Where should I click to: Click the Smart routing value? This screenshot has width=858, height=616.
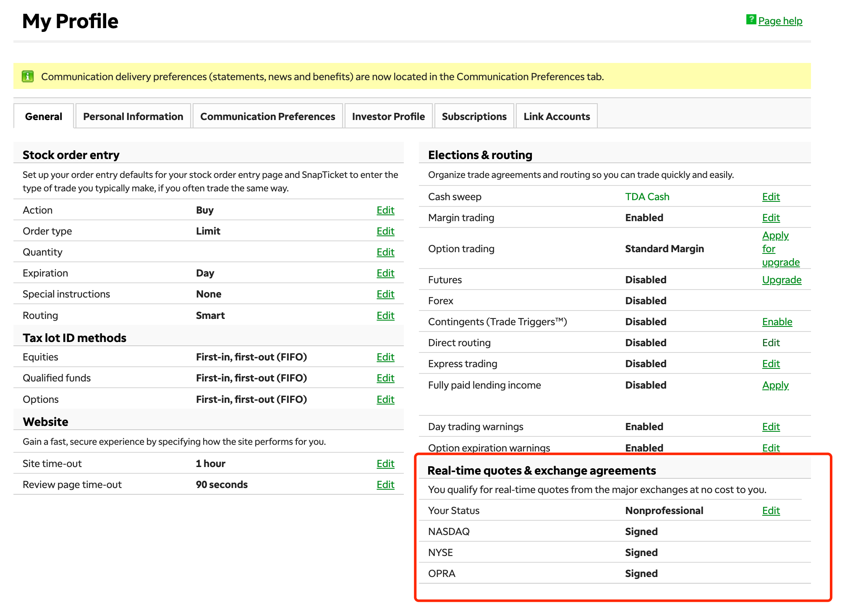pyautogui.click(x=210, y=316)
